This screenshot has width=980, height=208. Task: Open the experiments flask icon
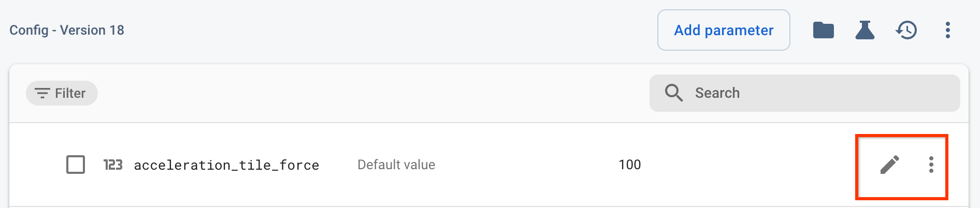point(864,30)
